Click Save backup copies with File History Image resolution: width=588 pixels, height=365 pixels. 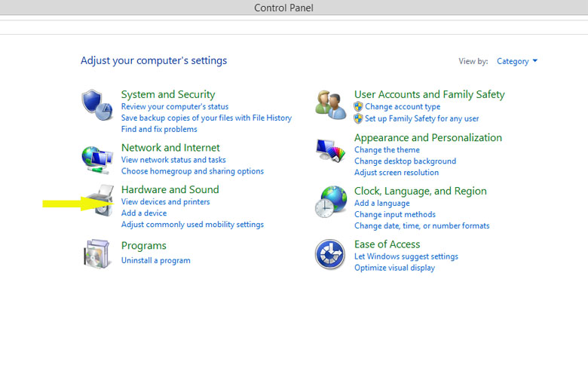(206, 118)
